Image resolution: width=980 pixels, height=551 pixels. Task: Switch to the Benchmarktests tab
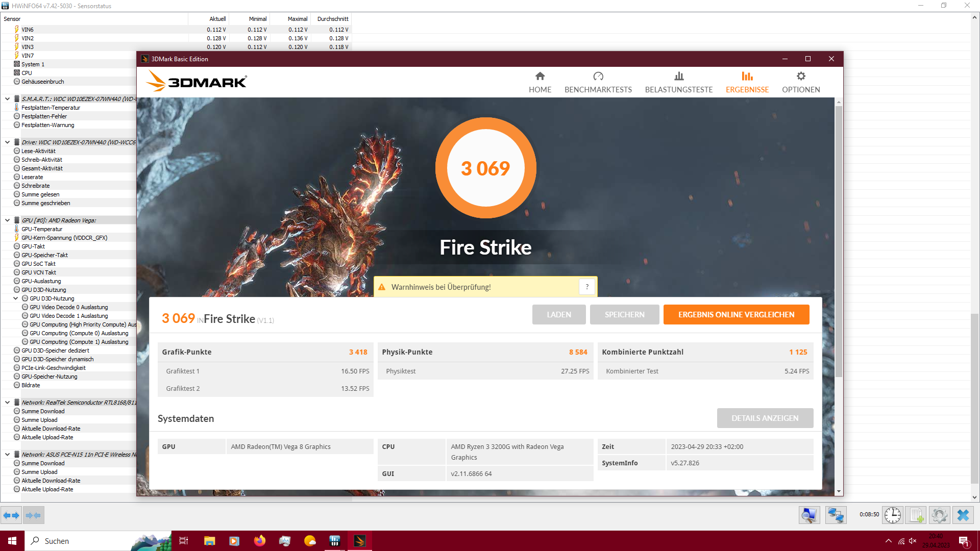click(x=598, y=82)
